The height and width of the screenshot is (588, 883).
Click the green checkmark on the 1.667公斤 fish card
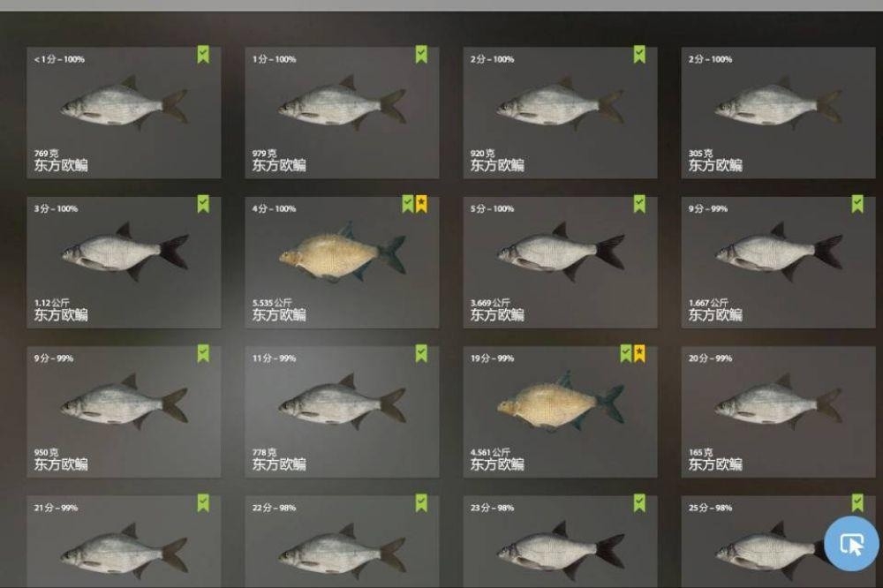tap(857, 204)
